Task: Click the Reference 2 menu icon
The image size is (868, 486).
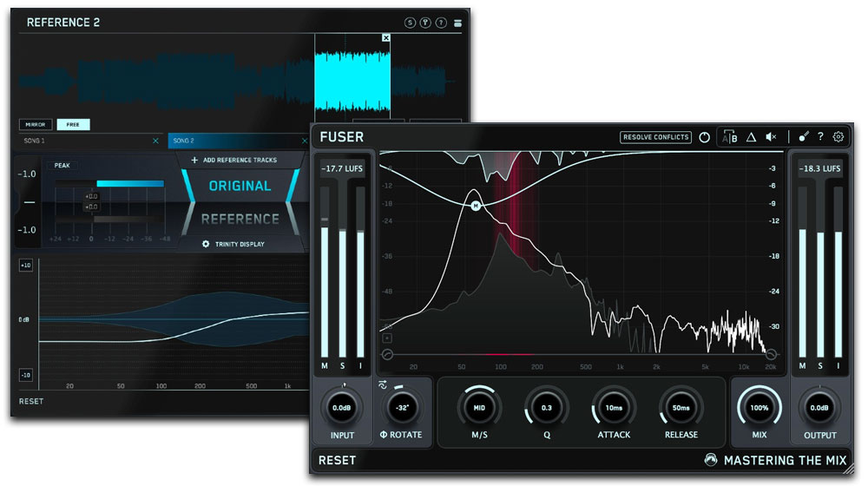Action: pos(457,23)
